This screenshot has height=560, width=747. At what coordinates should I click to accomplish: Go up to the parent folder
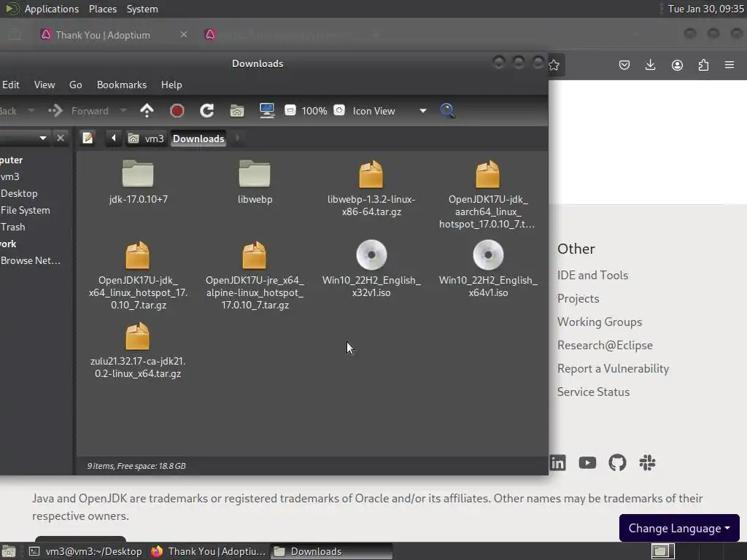(x=147, y=111)
